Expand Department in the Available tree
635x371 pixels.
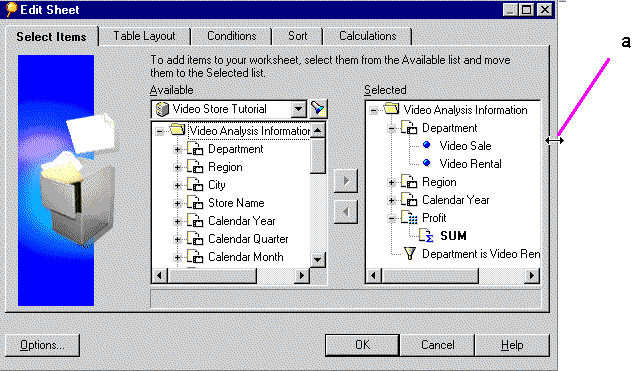[177, 149]
